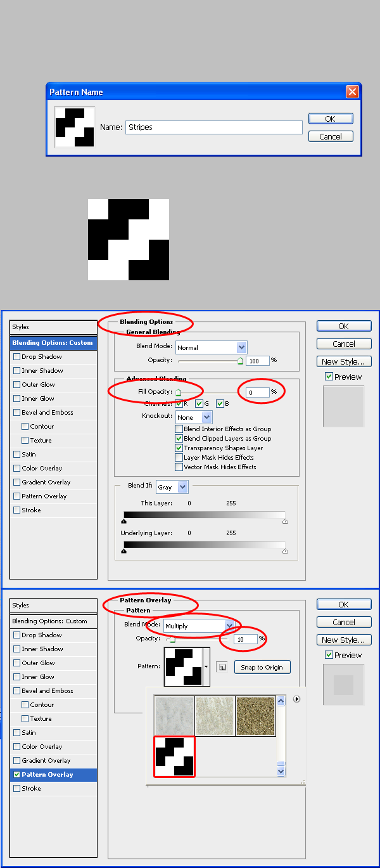This screenshot has height=868, width=380.
Task: Uncheck Blend Clipped Layers as Group
Action: 179,439
